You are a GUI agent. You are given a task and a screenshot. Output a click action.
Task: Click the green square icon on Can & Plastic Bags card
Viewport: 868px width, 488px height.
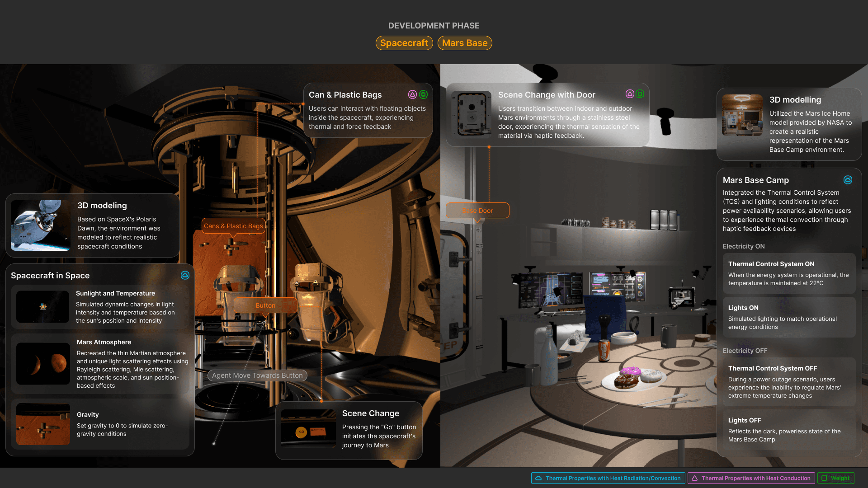[423, 94]
